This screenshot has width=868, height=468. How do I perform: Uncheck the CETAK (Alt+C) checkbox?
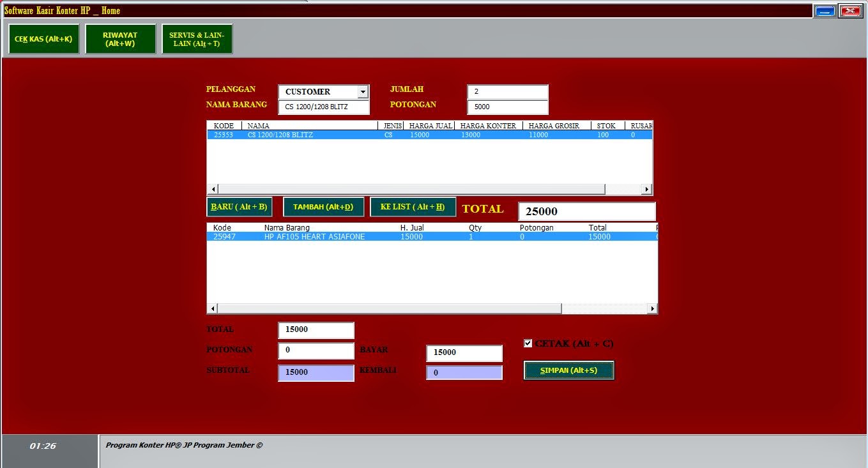coord(528,343)
